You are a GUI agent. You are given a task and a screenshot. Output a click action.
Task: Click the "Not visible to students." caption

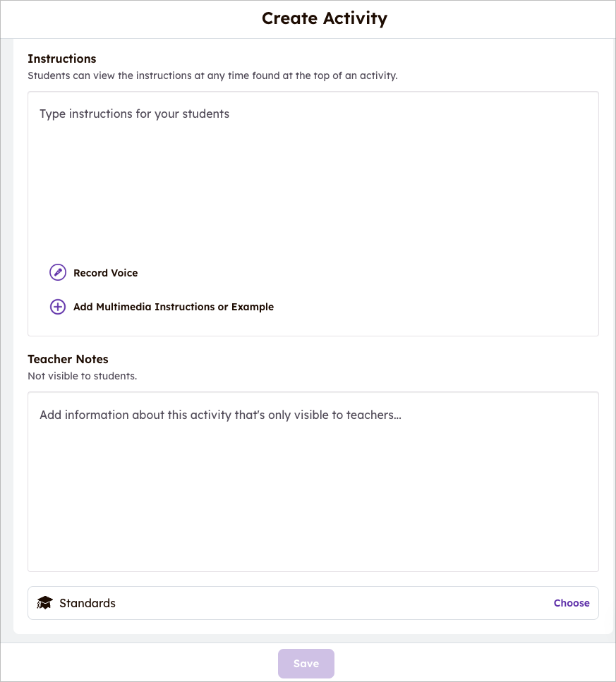tap(82, 376)
